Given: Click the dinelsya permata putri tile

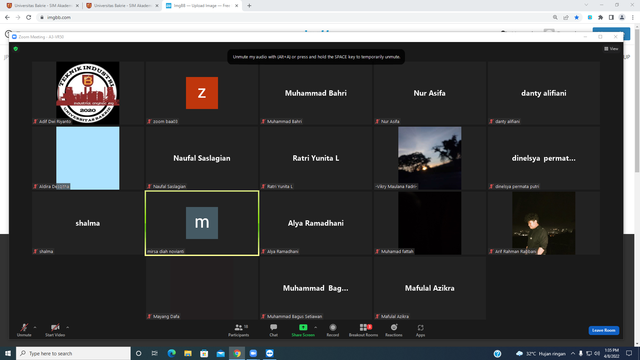Looking at the screenshot, I should tap(543, 158).
